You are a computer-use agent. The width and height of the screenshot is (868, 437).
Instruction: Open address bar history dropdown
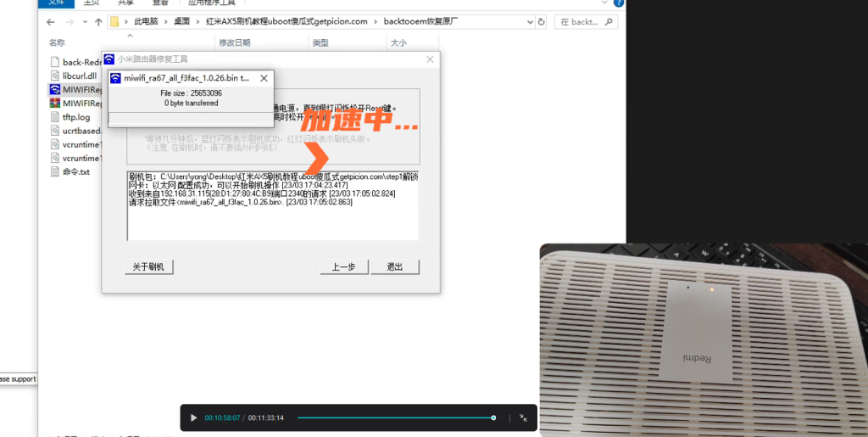[x=531, y=22]
